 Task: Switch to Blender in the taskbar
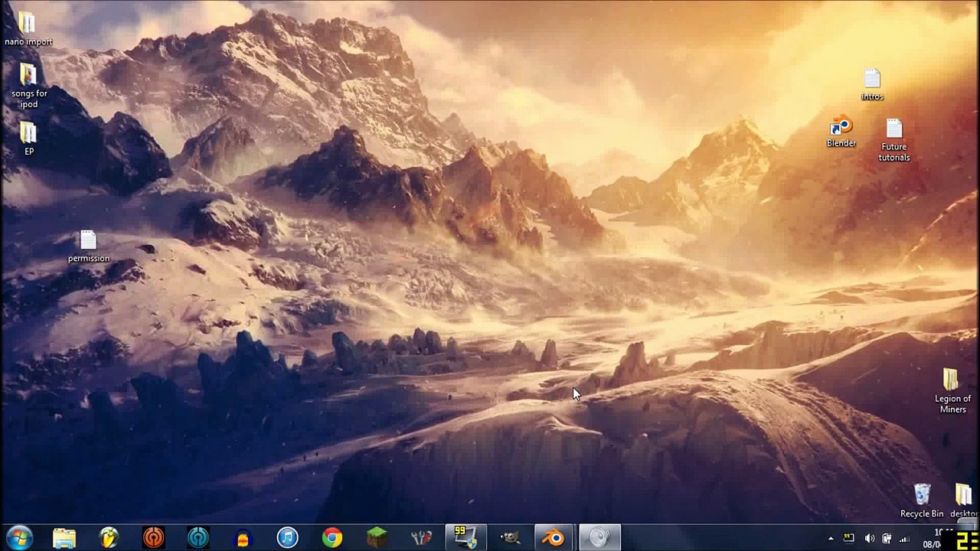click(x=554, y=537)
